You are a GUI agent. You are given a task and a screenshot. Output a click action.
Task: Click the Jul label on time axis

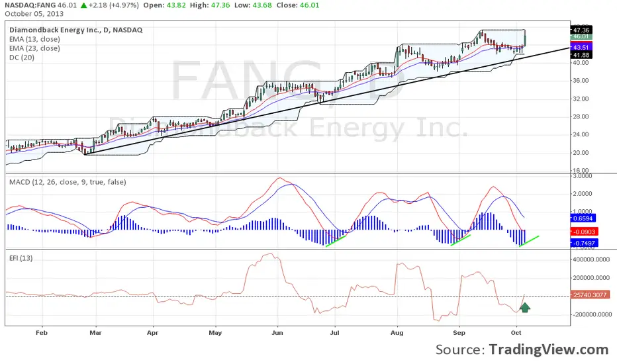[x=334, y=333]
